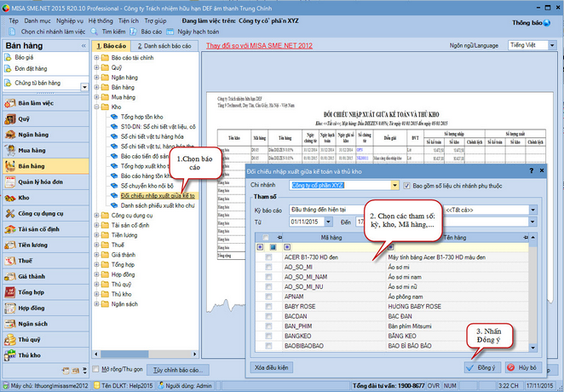This screenshot has width=564, height=392.
Task: Open Thủ quỹ module in sidebar
Action: click(46, 339)
